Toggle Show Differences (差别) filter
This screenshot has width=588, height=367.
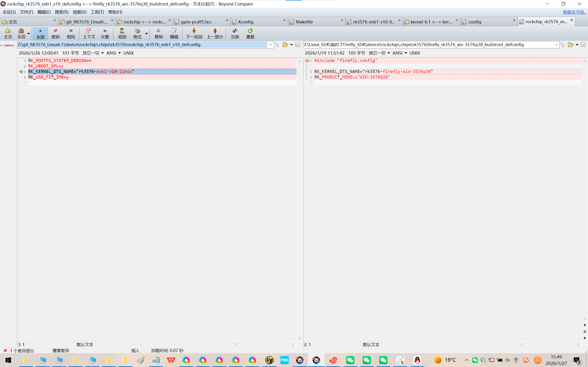tap(55, 33)
